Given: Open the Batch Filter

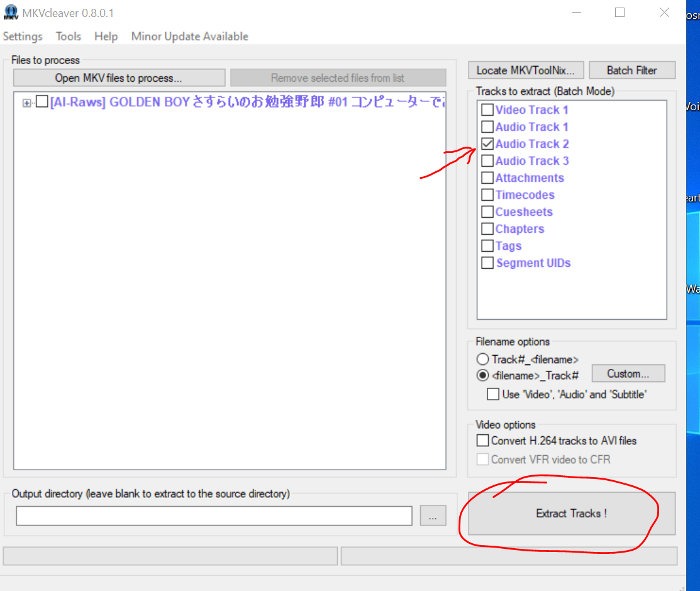Looking at the screenshot, I should point(631,70).
